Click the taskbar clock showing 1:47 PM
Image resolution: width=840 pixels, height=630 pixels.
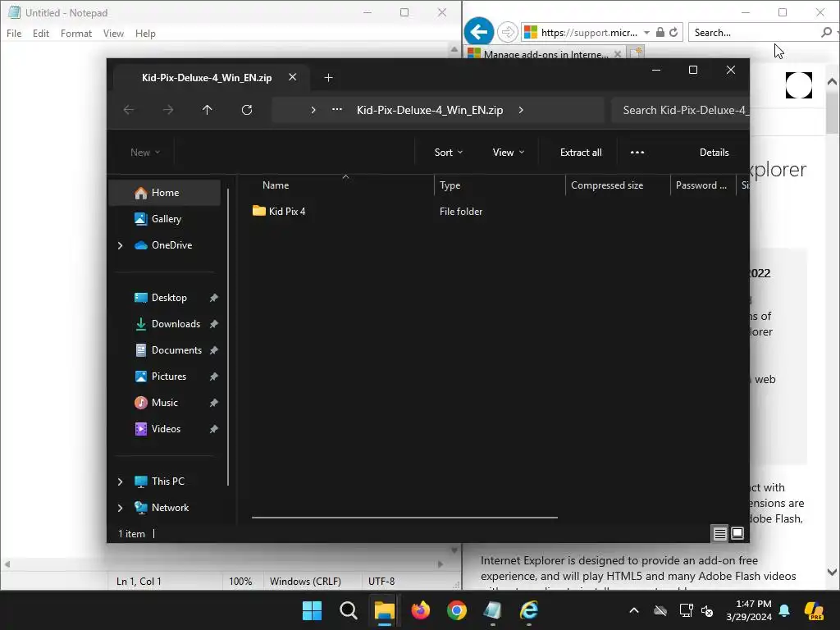[748, 610]
